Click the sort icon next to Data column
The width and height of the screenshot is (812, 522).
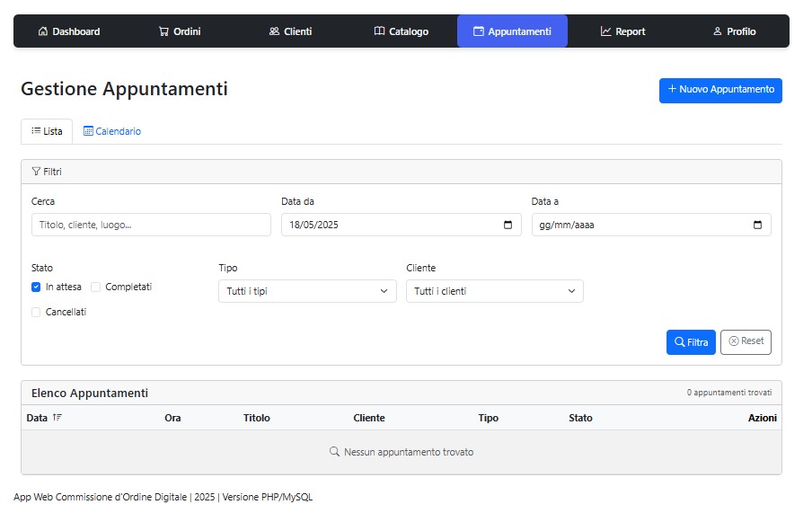[x=57, y=418]
